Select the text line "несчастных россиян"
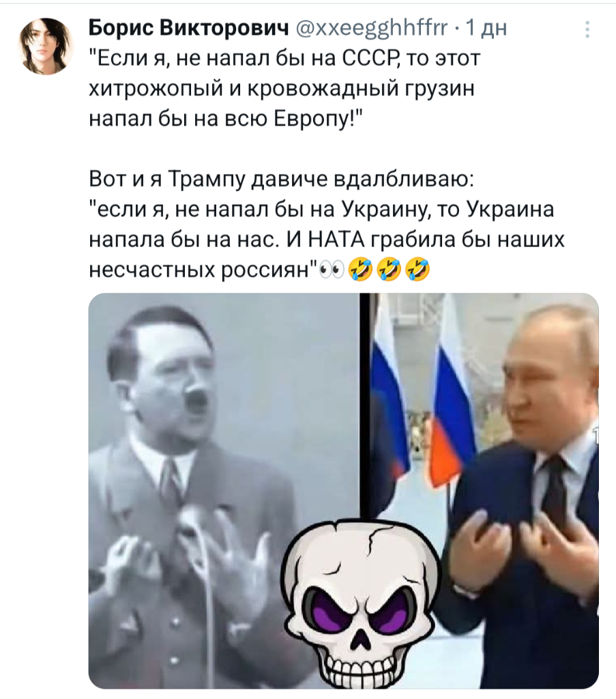616x699 pixels. pyautogui.click(x=203, y=270)
